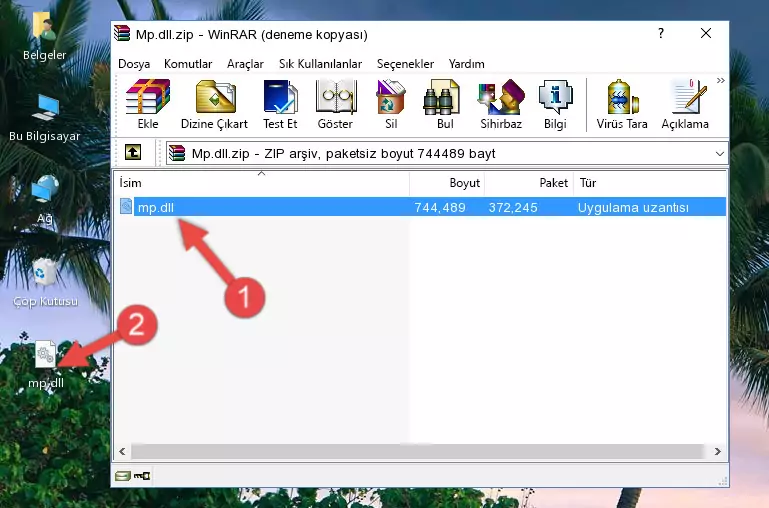Click the Uygulama uzantısı type cell
This screenshot has height=508, width=769.
point(633,207)
